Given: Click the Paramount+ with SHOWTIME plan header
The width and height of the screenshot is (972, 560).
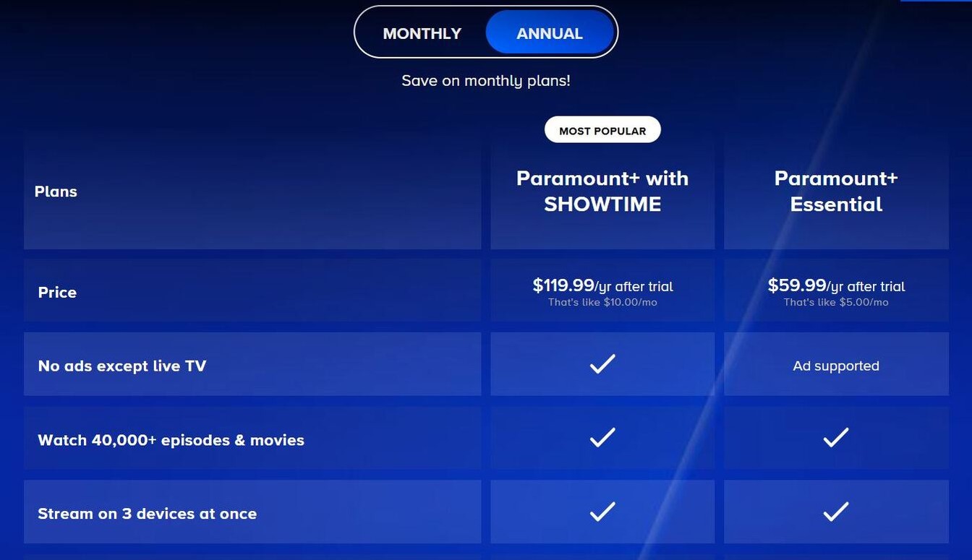Looking at the screenshot, I should pyautogui.click(x=602, y=191).
